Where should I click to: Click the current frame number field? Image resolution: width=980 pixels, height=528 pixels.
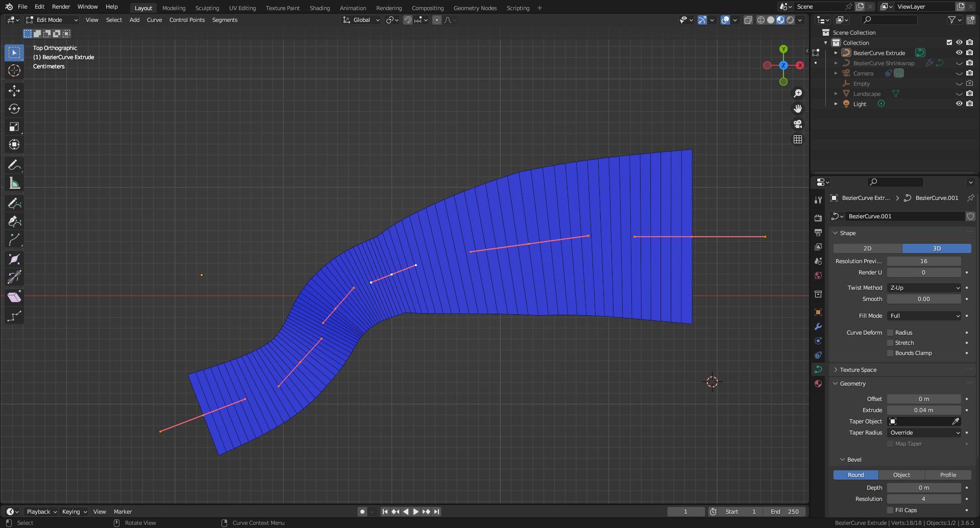click(686, 512)
